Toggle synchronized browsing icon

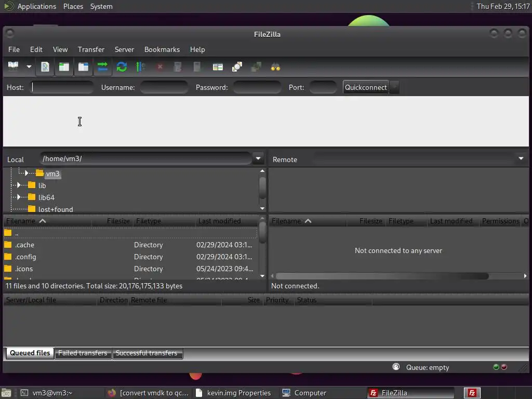(256, 67)
